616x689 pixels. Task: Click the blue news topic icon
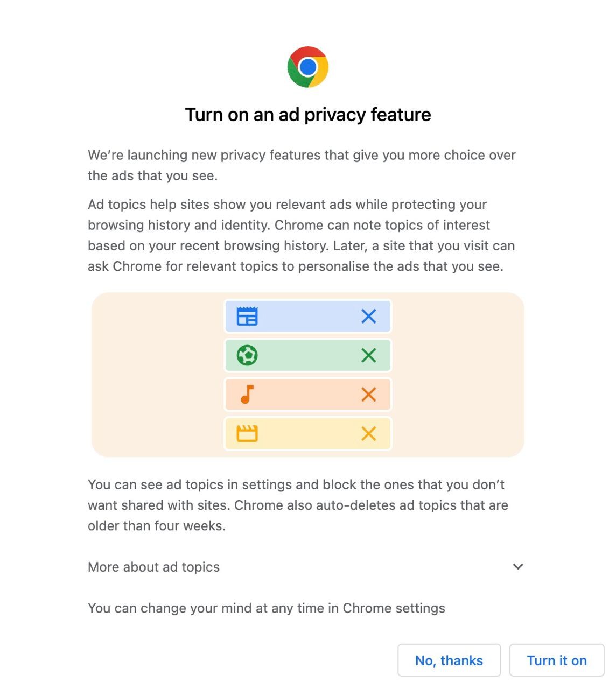pyautogui.click(x=247, y=316)
